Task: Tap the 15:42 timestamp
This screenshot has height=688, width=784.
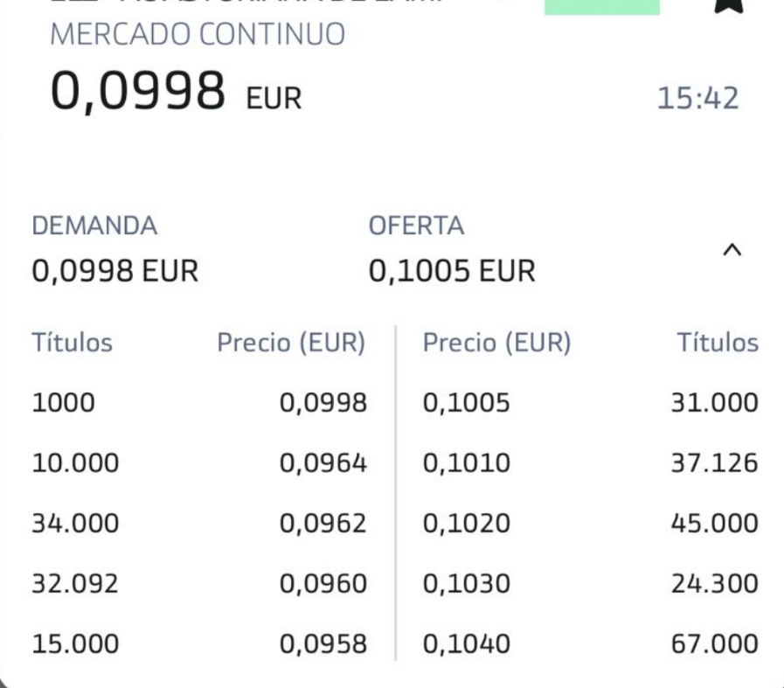Action: 697,98
